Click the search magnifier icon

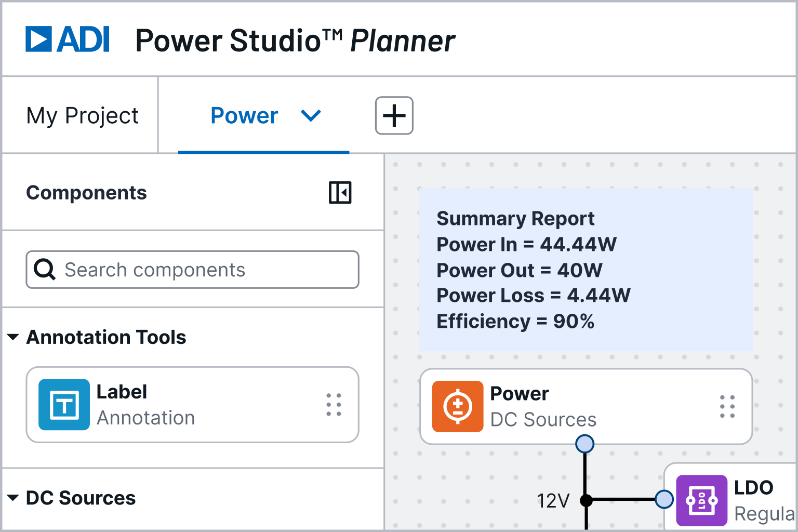(x=45, y=270)
